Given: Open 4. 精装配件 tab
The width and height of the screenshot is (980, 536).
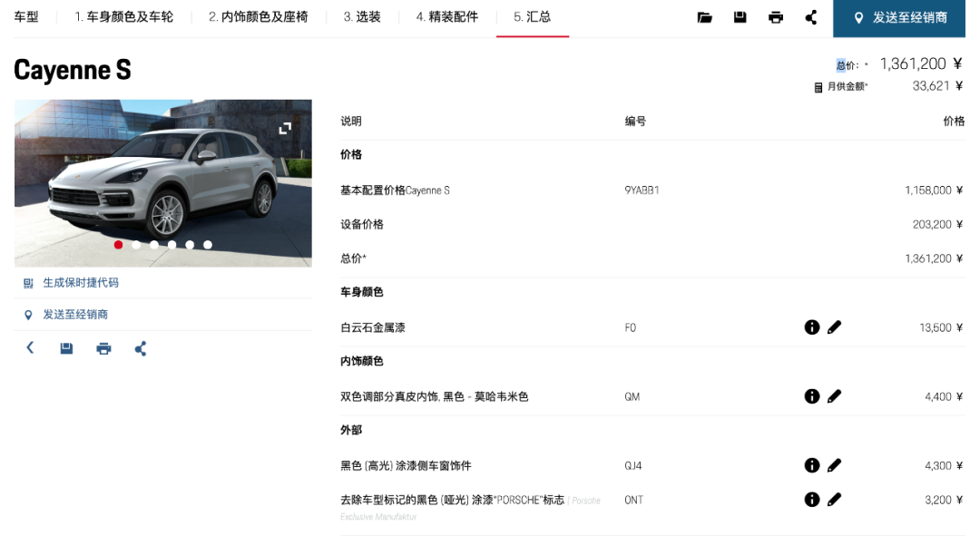Looking at the screenshot, I should coord(446,17).
